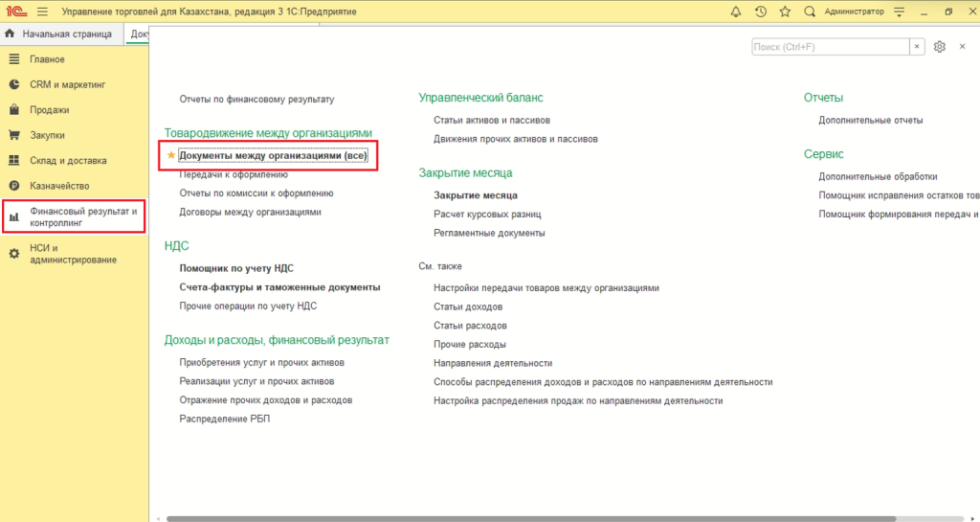The image size is (980, 522).
Task: Open Дополнительные отчеты
Action: [871, 120]
